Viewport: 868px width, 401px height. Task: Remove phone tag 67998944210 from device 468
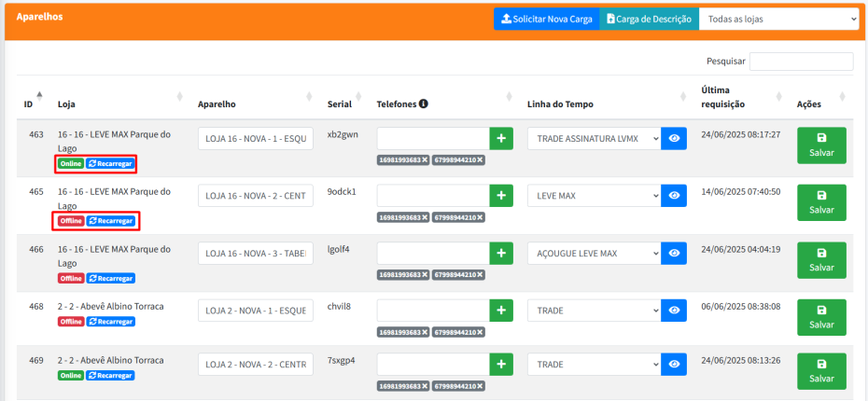tap(480, 332)
